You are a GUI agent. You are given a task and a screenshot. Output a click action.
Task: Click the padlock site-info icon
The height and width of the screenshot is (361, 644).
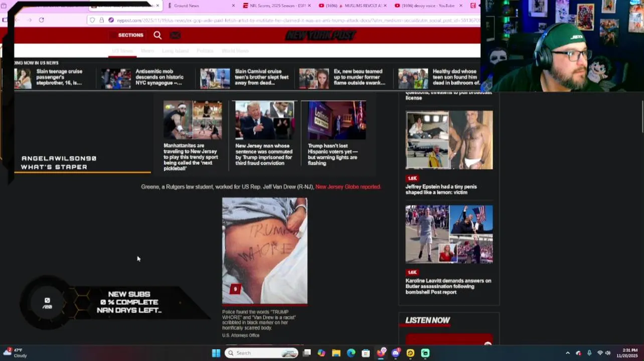tap(101, 20)
